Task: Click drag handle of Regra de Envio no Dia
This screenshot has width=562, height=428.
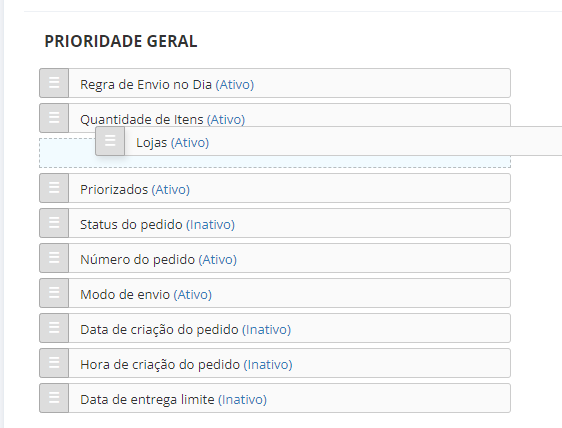Action: click(x=54, y=83)
